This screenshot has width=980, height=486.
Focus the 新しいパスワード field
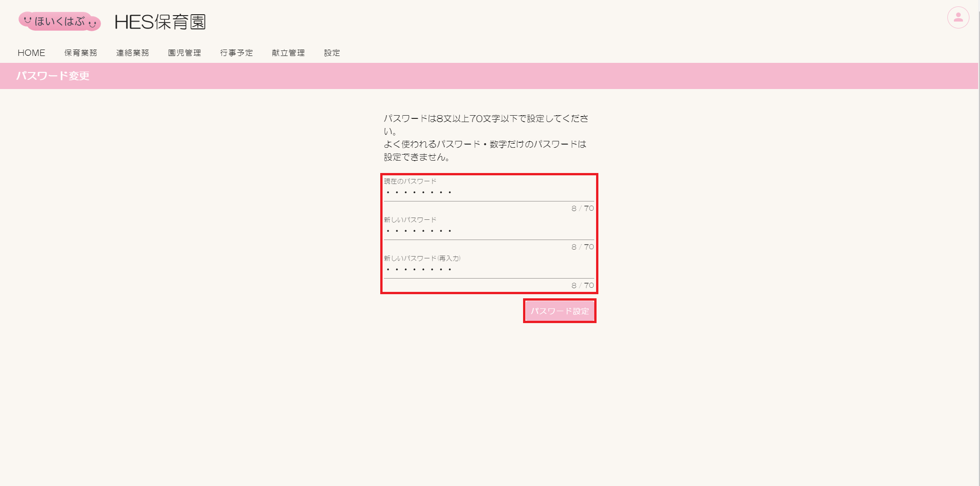489,231
